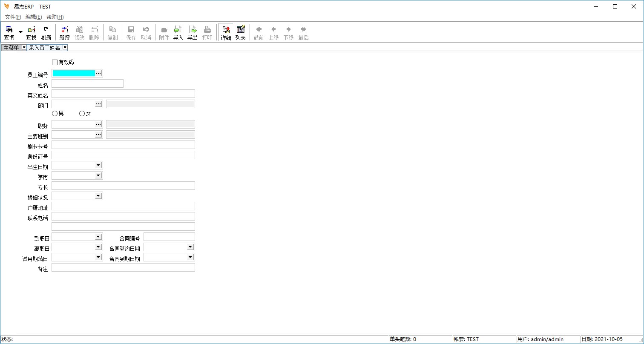Click the 查找 (Find) toolbar icon
This screenshot has height=344, width=644.
(x=32, y=32)
